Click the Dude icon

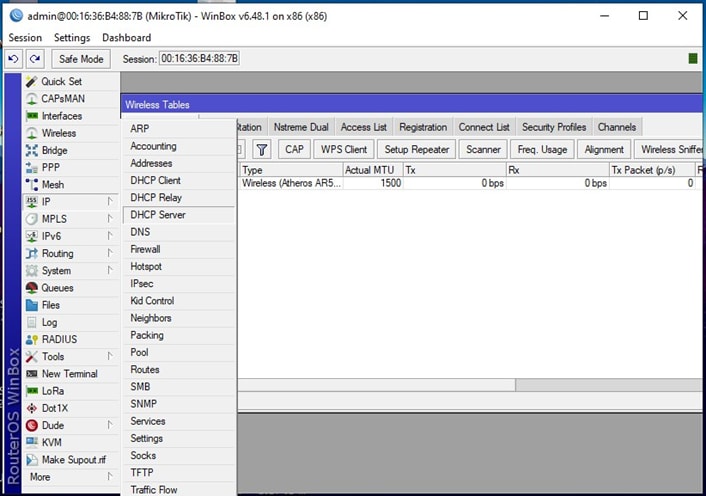click(32, 425)
